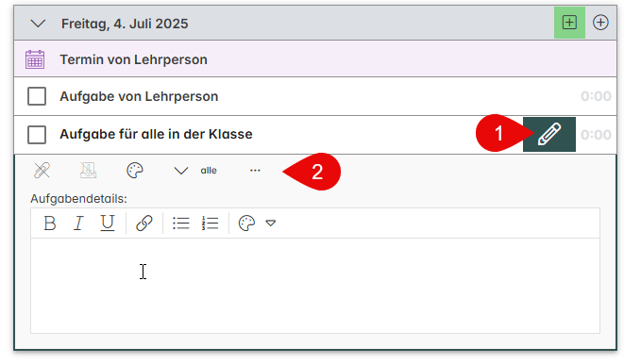The height and width of the screenshot is (364, 624).
Task: Apply italic formatting in Aufgabendetails
Action: pos(78,223)
